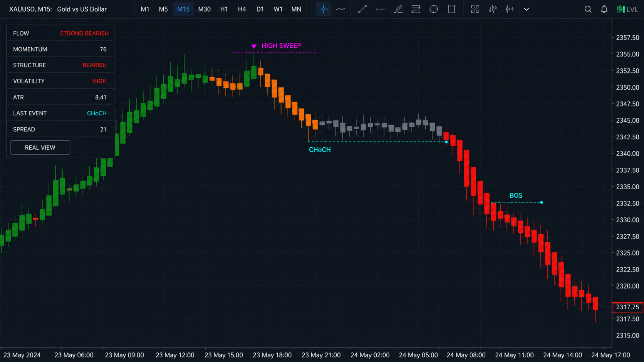Screen dimensions: 644x362
Task: Open the candlestick chart type icon
Action: tap(493, 9)
